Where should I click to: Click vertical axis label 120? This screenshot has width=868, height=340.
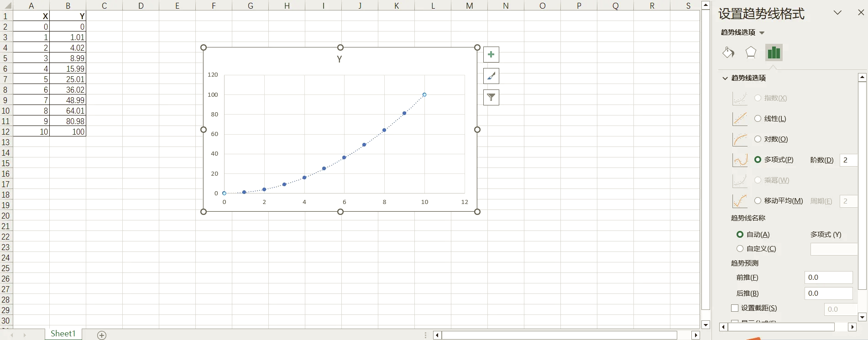[213, 75]
